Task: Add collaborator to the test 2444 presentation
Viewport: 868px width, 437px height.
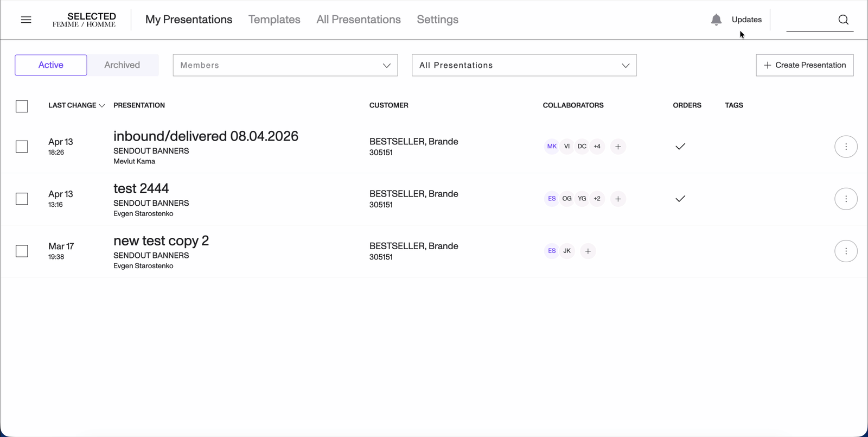Action: 618,199
